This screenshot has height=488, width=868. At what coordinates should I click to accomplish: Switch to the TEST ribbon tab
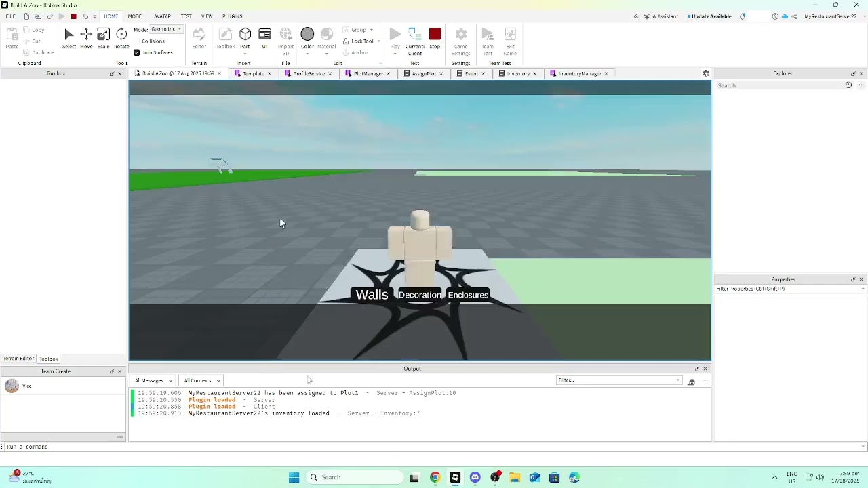click(186, 16)
